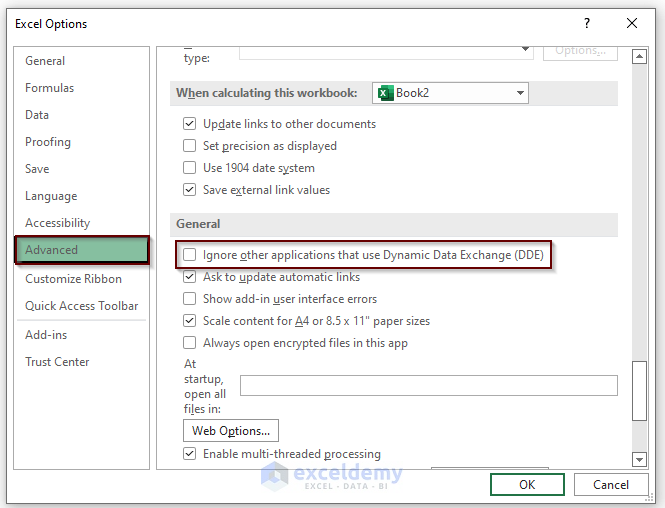Viewport: 665px width, 508px height.
Task: Uncheck Ask to update automatic links
Action: [190, 277]
